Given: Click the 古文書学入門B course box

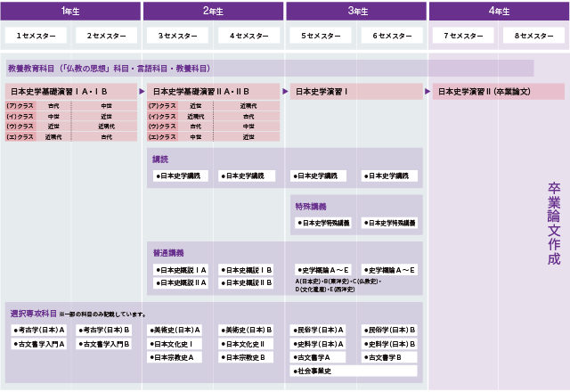Looking at the screenshot, I should [x=103, y=344].
